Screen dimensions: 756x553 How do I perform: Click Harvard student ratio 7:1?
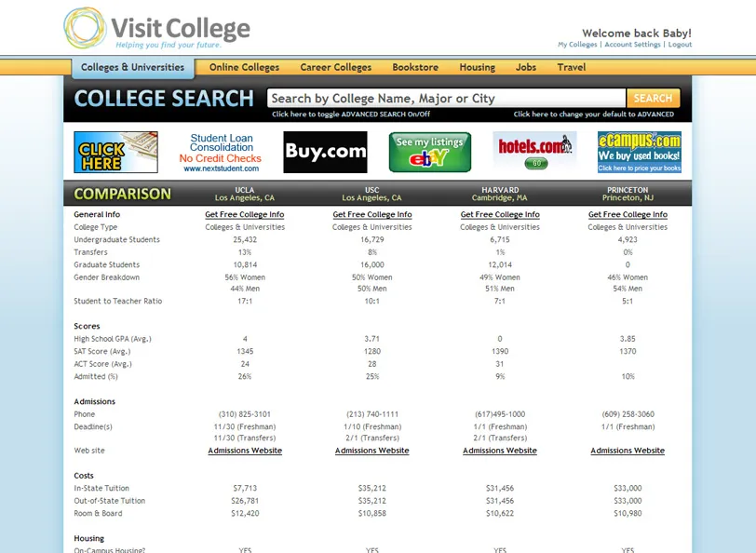tap(500, 302)
